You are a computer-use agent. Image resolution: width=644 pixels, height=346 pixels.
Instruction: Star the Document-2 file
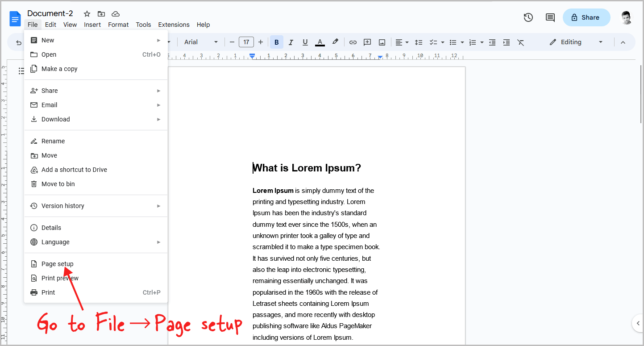pos(87,13)
